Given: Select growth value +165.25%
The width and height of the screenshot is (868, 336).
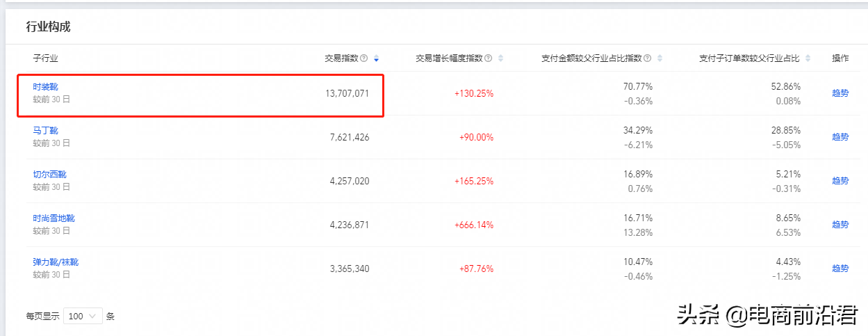Looking at the screenshot, I should [474, 181].
